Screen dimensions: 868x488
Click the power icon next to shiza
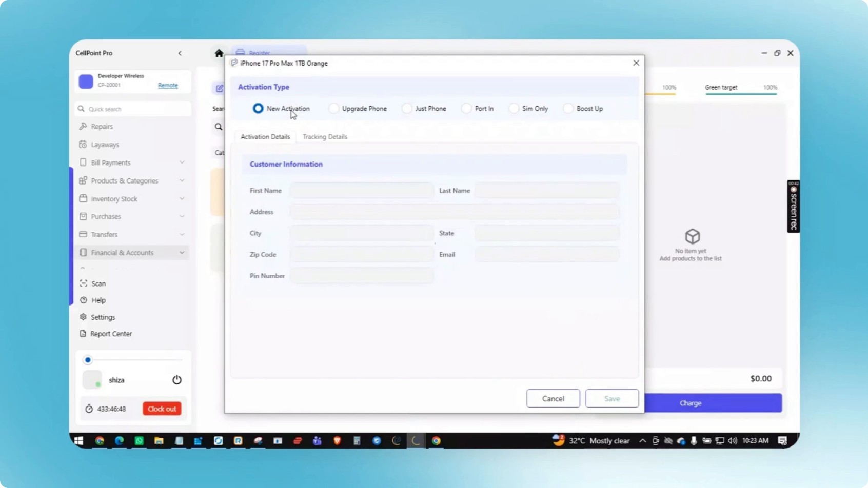(177, 380)
